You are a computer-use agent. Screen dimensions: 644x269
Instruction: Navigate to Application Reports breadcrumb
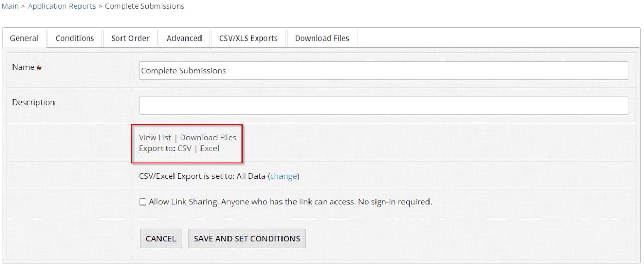click(62, 6)
